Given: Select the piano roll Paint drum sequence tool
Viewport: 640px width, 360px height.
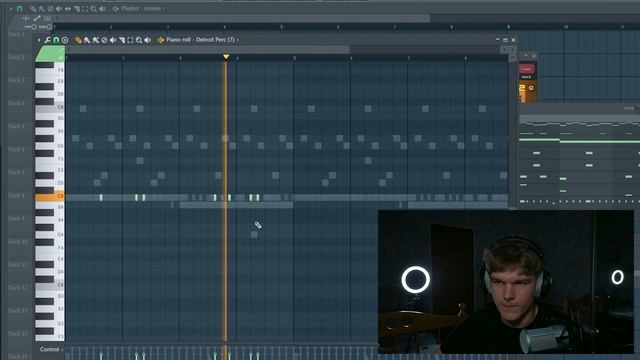Looking at the screenshot, I should point(96,40).
